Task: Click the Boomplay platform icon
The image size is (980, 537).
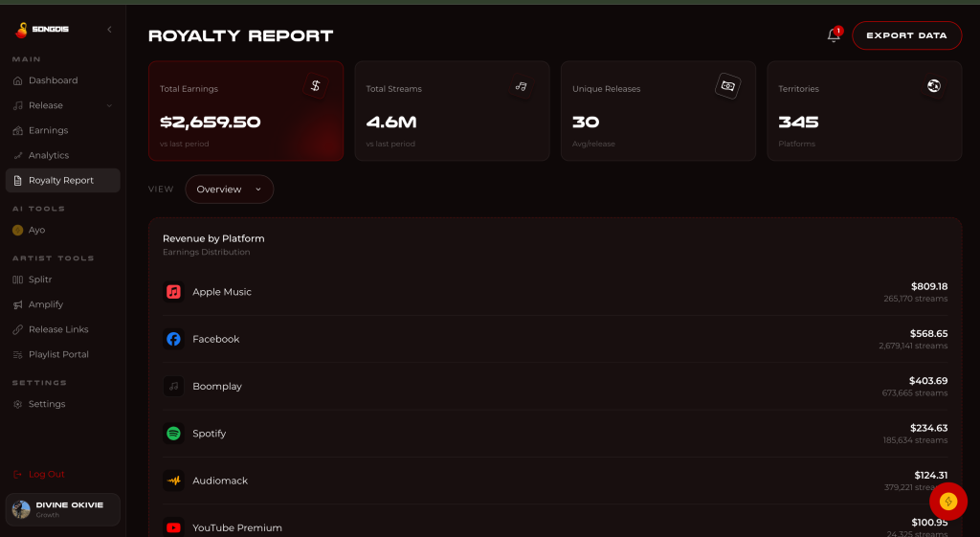Action: point(174,387)
